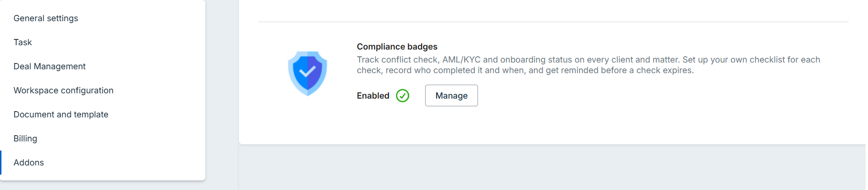Click the Enabled status label
The image size is (868, 190).
pyautogui.click(x=373, y=96)
